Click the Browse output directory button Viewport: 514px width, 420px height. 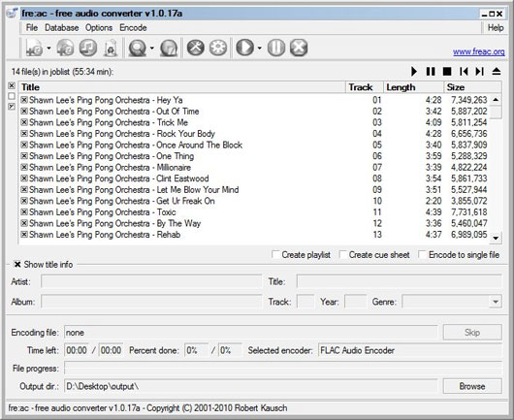[472, 386]
